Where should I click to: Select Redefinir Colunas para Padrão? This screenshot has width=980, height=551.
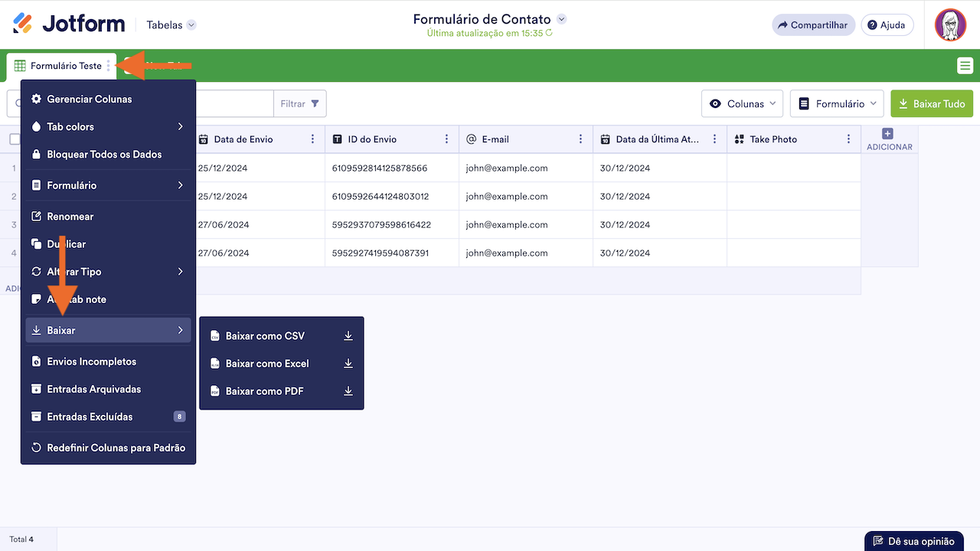point(108,448)
